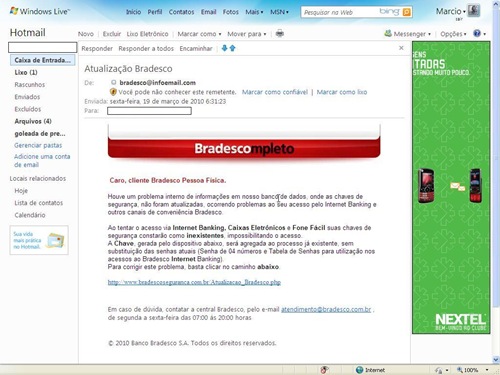
Task: Click Responder a todos
Action: coord(146,49)
